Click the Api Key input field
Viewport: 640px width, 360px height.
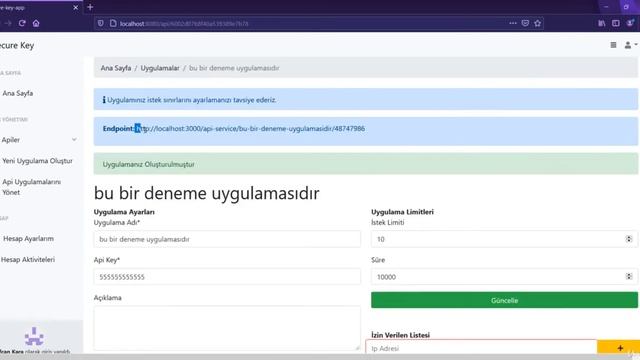tap(227, 277)
